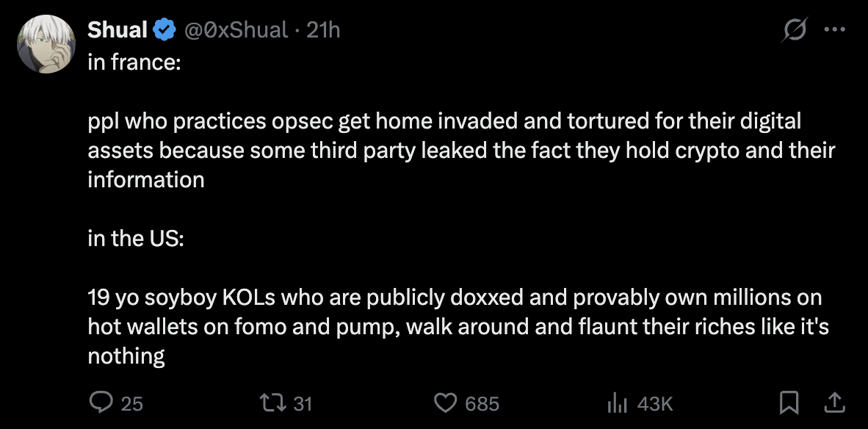
Task: Open the three-dot more options menu
Action: coord(835,30)
